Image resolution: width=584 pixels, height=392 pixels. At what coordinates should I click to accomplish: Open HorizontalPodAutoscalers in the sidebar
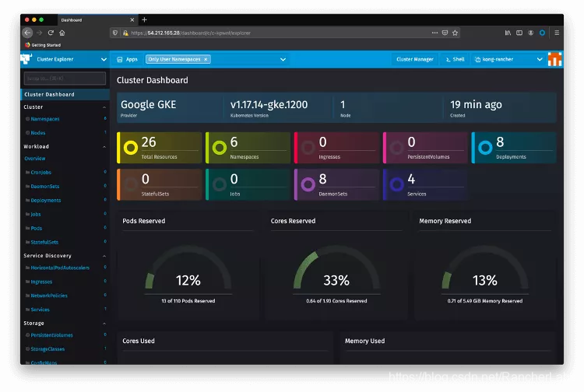(x=60, y=268)
